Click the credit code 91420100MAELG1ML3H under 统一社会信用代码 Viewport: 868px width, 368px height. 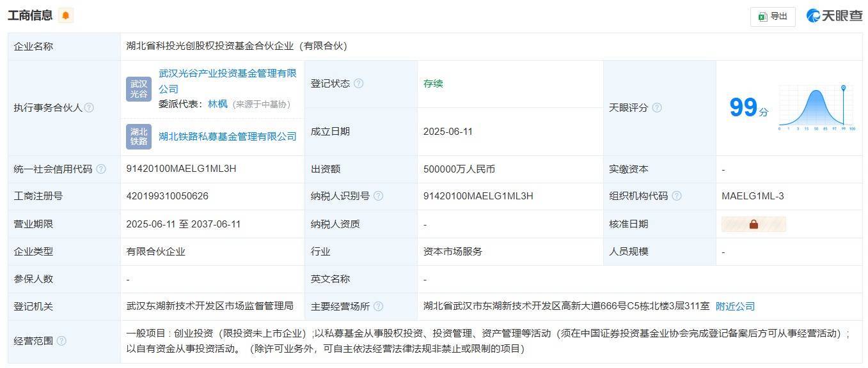pyautogui.click(x=182, y=169)
